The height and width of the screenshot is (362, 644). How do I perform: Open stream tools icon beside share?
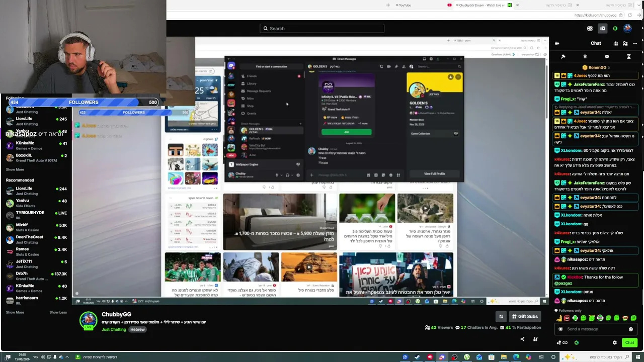[535, 339]
